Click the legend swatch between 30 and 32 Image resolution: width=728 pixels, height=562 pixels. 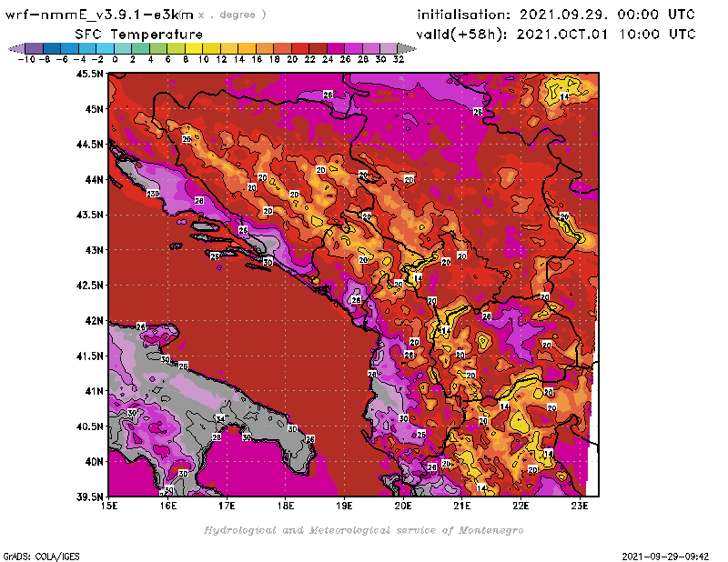pos(389,48)
